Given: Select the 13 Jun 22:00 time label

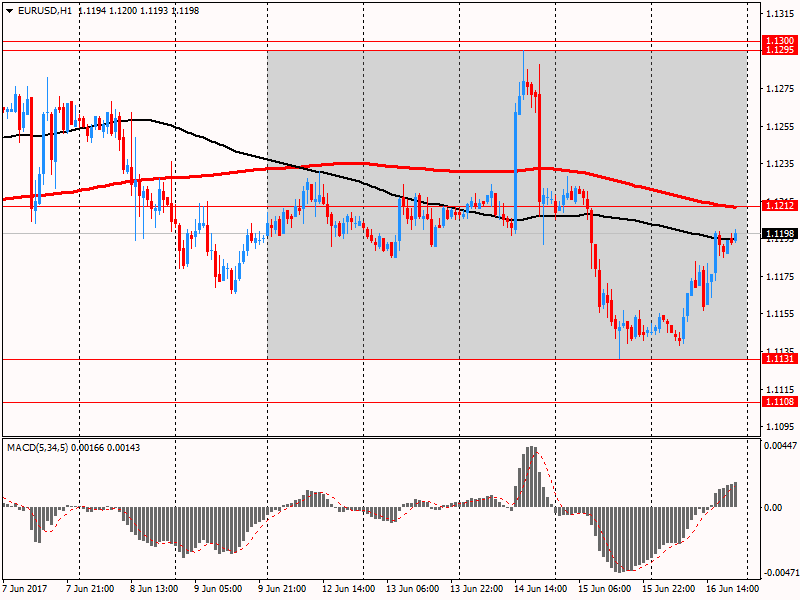Looking at the screenshot, I should 477,589.
